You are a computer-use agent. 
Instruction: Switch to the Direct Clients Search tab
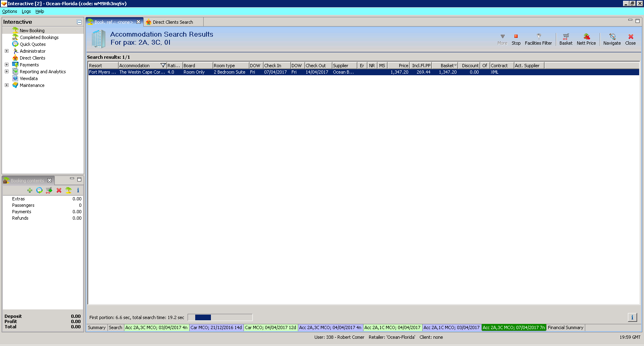(173, 22)
